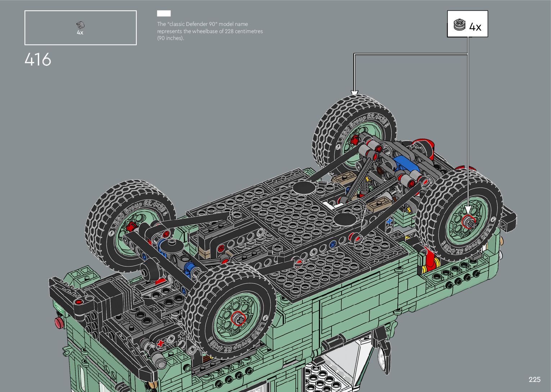
Task: Select the "classic Defender 90" fact text
Action: [x=210, y=31]
